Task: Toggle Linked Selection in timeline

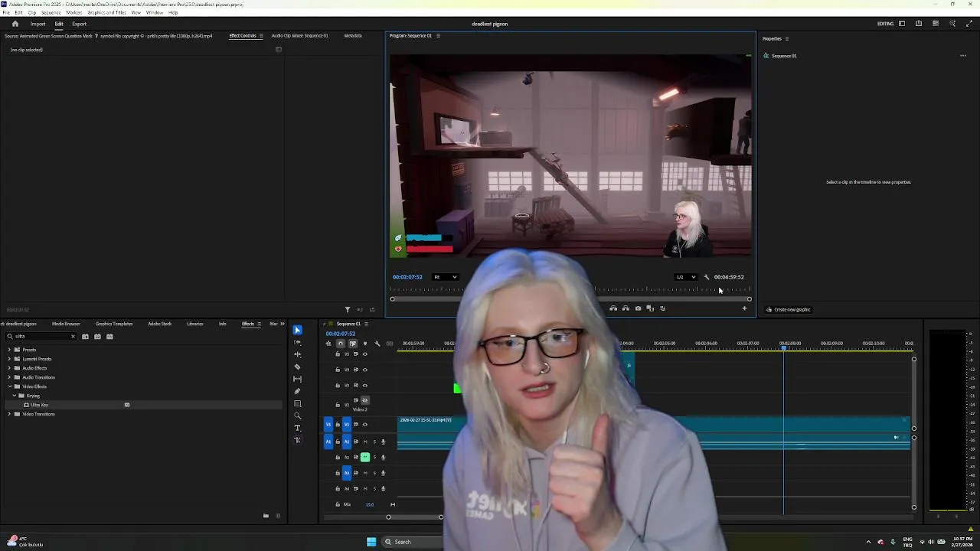Action: [x=352, y=344]
